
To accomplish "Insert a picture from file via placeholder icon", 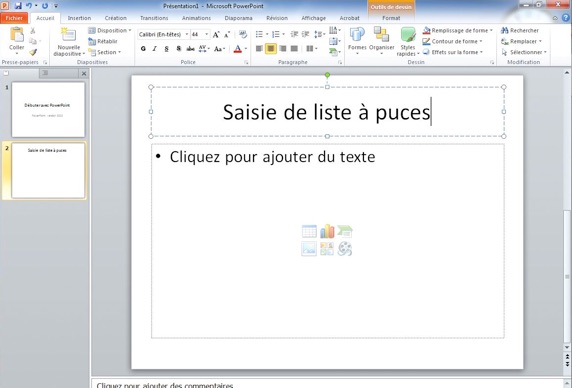I will 309,249.
